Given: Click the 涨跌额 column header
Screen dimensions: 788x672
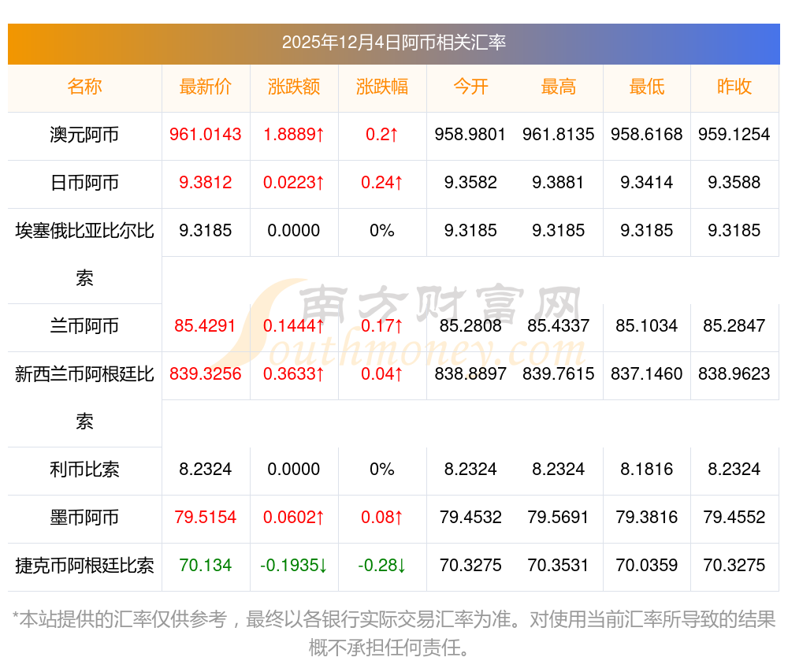Looking at the screenshot, I should click(x=294, y=87).
